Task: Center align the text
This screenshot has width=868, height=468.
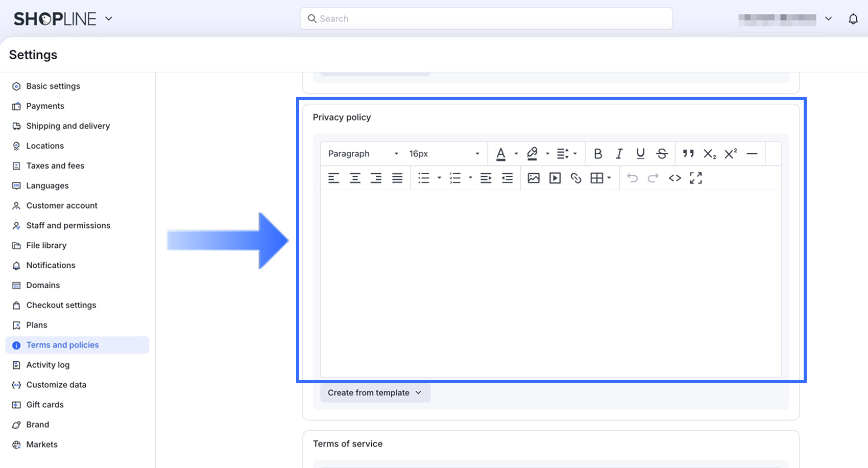Action: [355, 178]
